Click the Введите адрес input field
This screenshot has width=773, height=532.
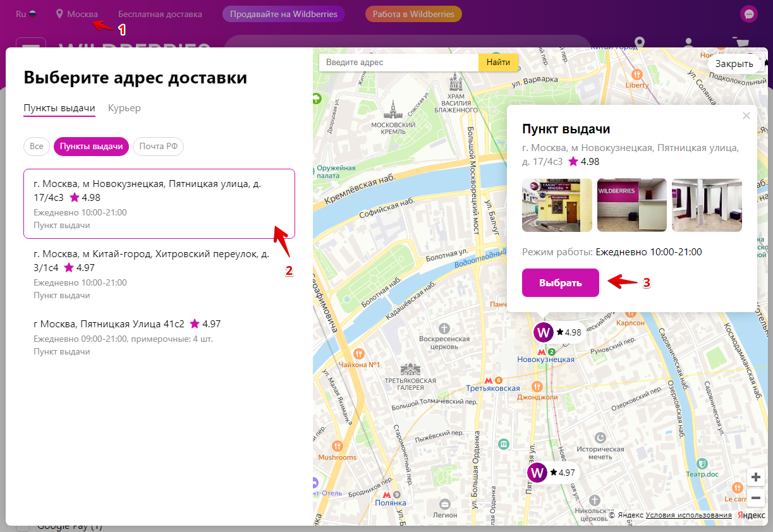(398, 63)
